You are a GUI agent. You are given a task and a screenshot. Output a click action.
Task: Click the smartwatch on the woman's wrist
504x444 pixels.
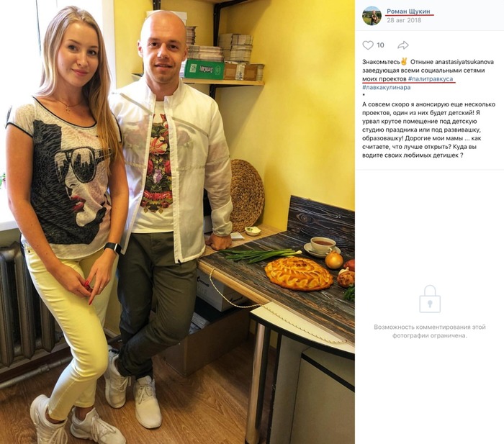pyautogui.click(x=113, y=248)
